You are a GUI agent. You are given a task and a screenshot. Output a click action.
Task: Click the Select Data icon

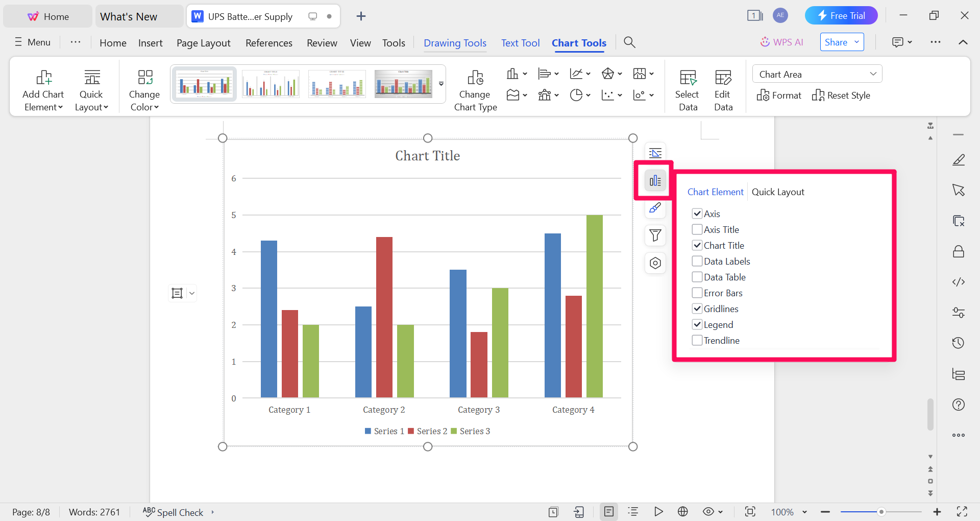(x=688, y=87)
